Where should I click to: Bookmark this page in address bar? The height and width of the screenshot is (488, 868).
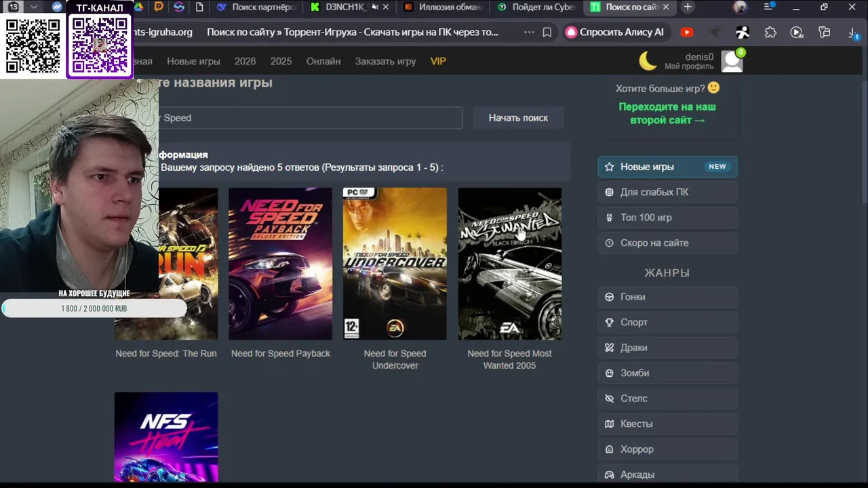[x=547, y=33]
